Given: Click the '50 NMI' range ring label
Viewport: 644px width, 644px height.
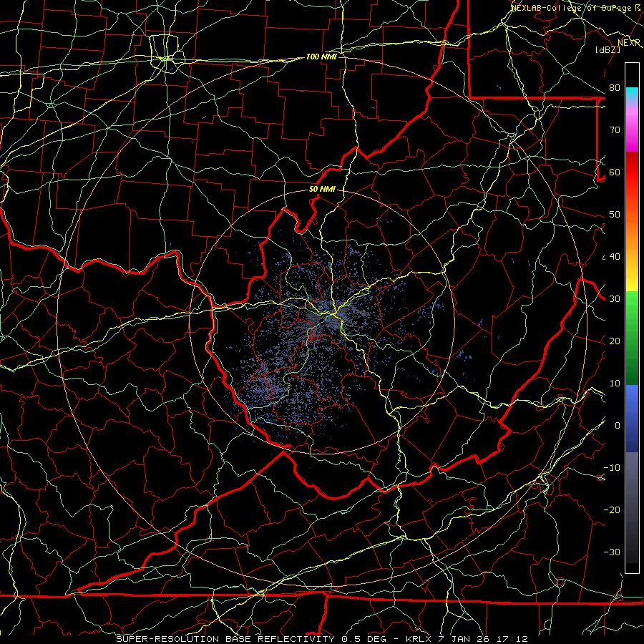Looking at the screenshot, I should click(322, 190).
